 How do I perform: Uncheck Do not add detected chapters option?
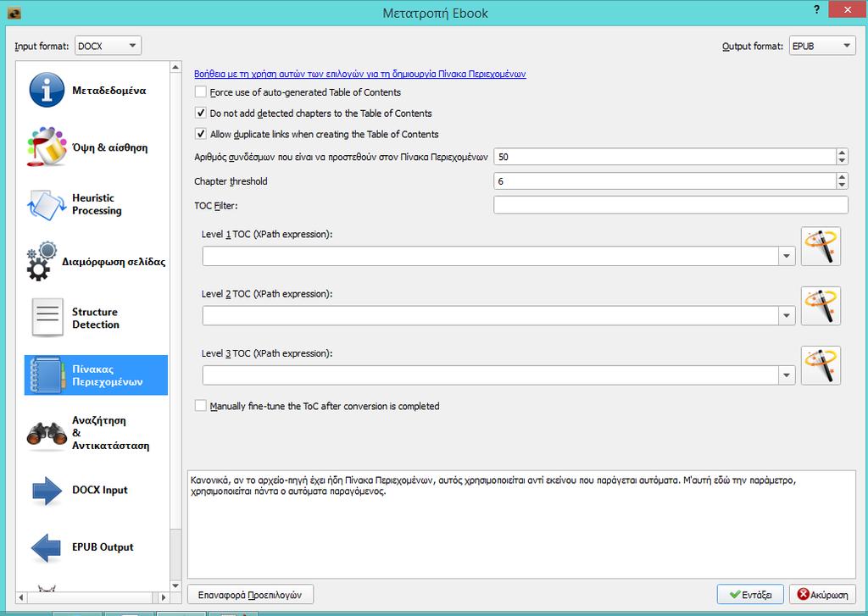(x=200, y=113)
